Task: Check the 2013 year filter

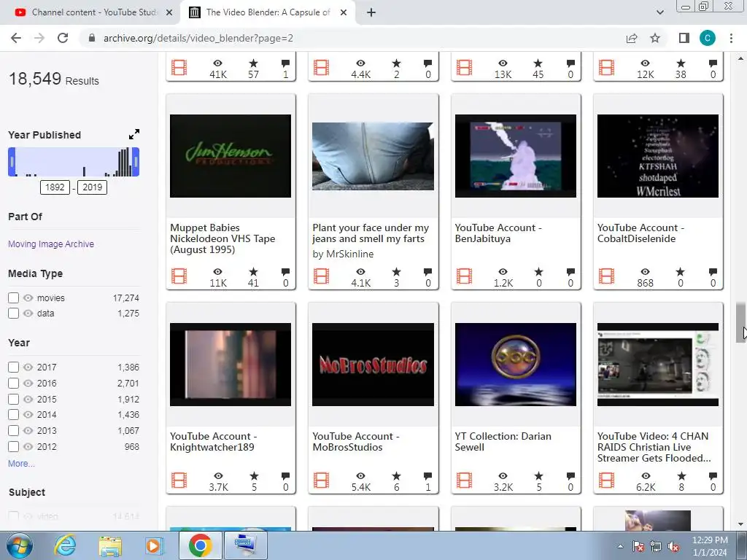Action: click(x=13, y=430)
